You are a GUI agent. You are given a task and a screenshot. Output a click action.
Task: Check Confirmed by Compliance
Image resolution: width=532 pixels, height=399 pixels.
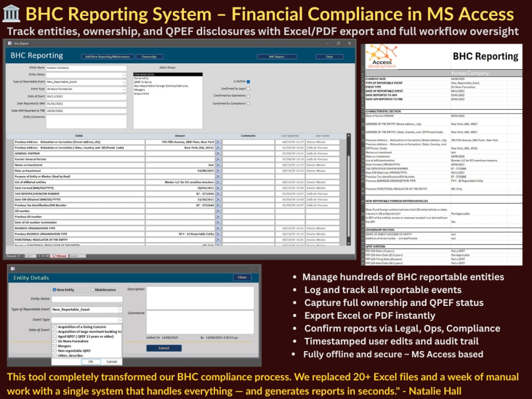click(x=248, y=104)
